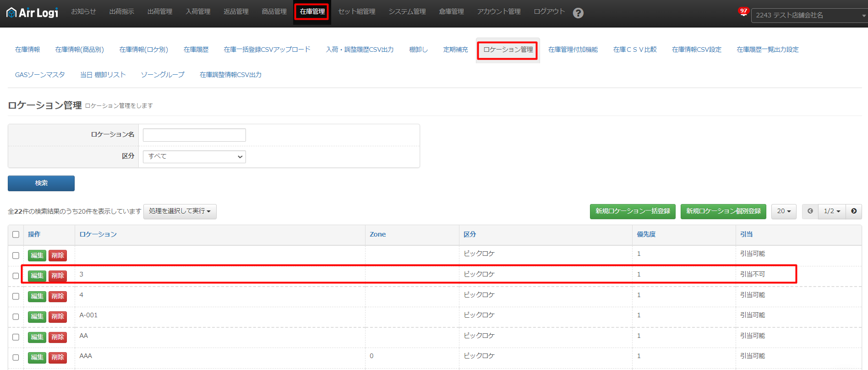Open the 入荷管理 menu
This screenshot has width=868, height=370.
click(x=198, y=11)
